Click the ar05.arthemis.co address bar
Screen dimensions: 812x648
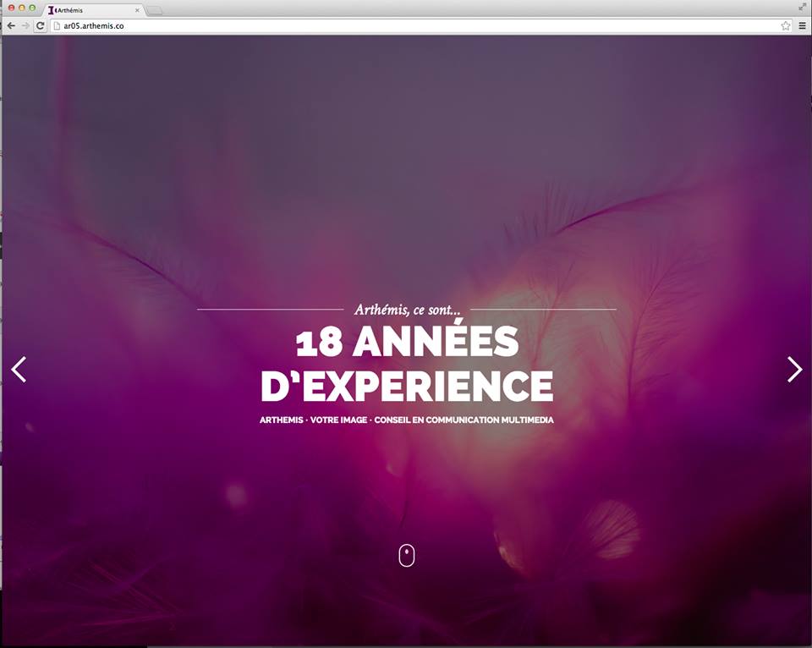(x=414, y=25)
